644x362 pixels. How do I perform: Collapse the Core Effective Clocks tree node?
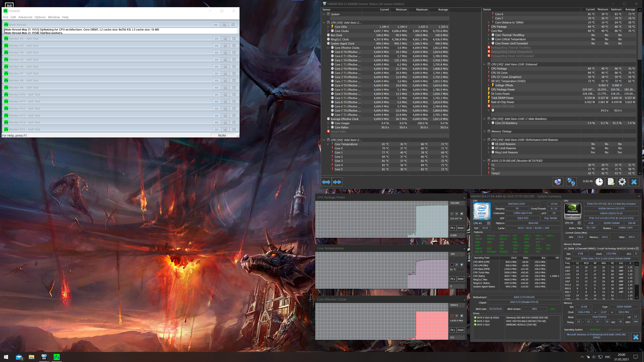[x=328, y=48]
